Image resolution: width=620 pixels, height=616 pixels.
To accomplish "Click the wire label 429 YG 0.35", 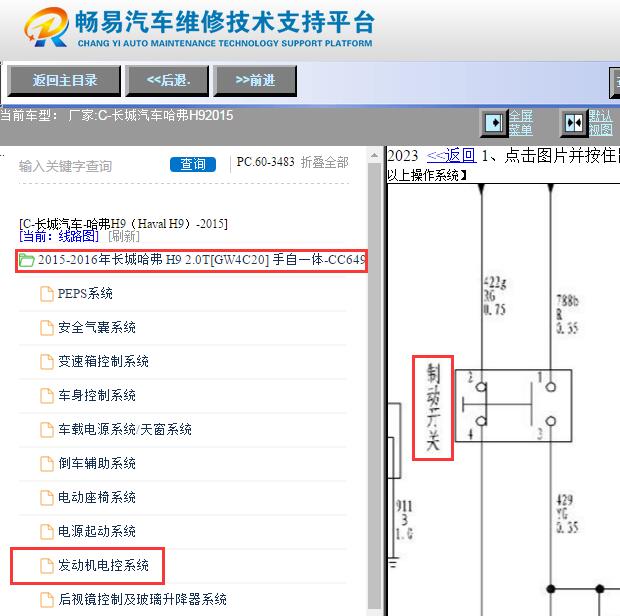I will click(x=567, y=514).
